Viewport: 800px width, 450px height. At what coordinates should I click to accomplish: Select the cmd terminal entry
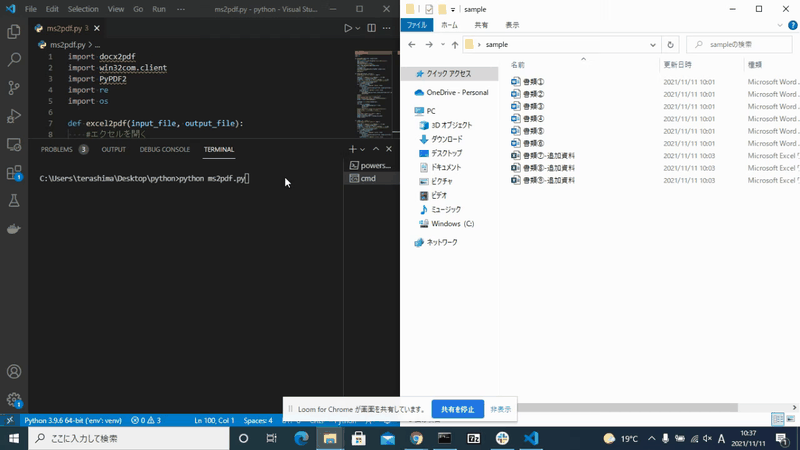371,178
